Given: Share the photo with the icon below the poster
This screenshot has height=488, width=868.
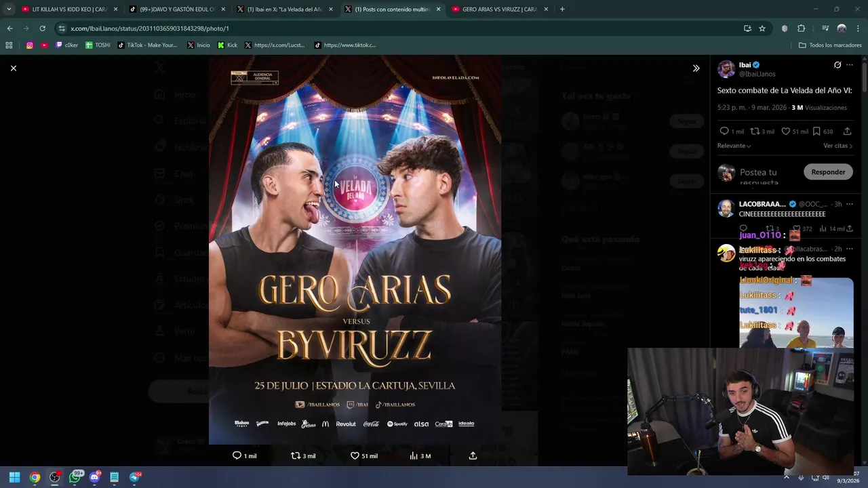Looking at the screenshot, I should 473,455.
